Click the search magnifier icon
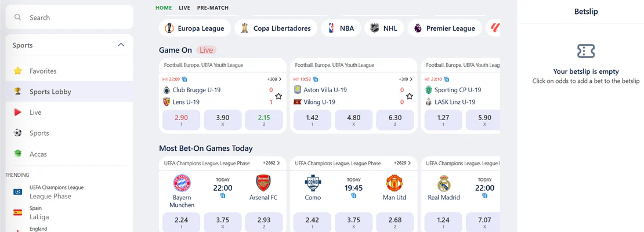The width and height of the screenshot is (644, 232). (17, 17)
